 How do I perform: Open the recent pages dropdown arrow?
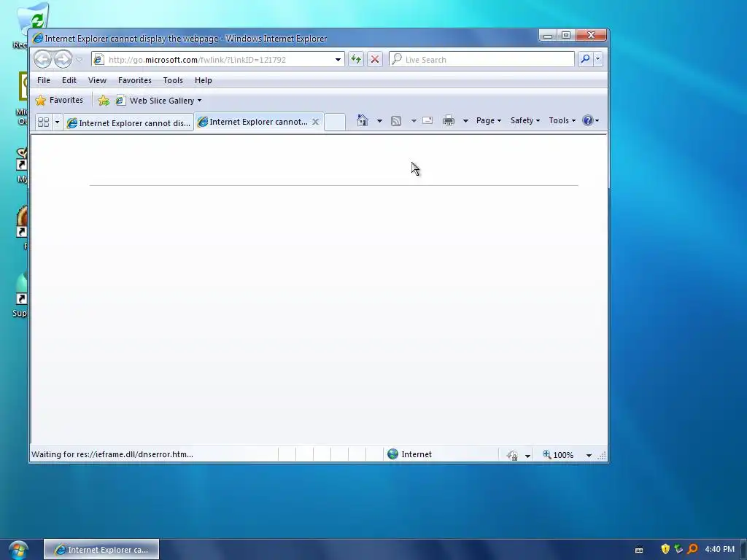point(79,60)
